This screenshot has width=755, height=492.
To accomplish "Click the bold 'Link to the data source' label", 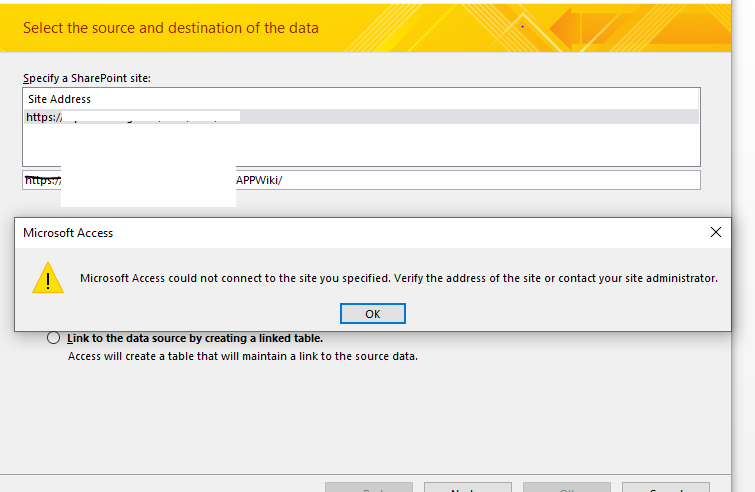I will [195, 338].
